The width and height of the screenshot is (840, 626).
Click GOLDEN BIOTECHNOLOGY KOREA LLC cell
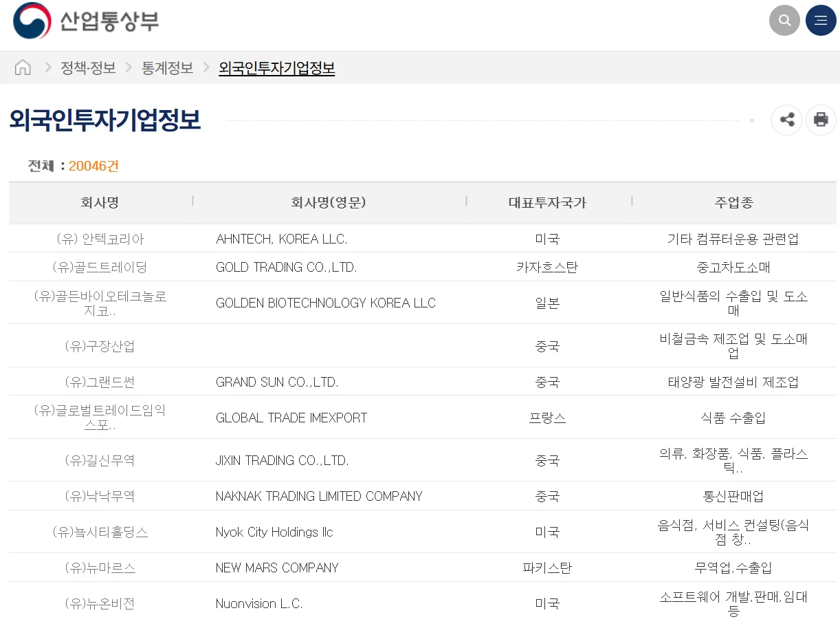point(325,303)
